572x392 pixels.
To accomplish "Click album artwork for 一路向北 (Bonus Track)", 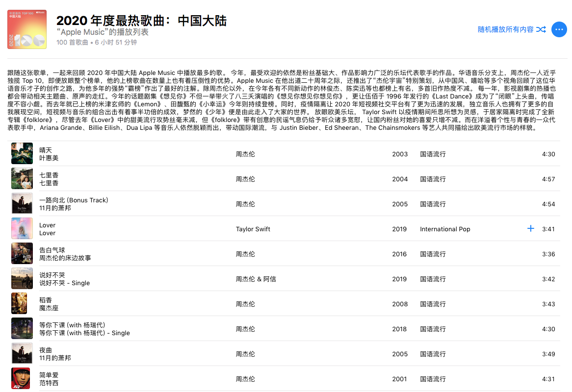I will tap(22, 203).
